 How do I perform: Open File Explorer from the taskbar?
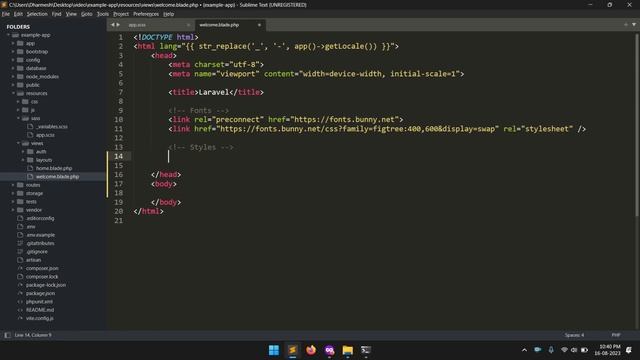[348, 350]
